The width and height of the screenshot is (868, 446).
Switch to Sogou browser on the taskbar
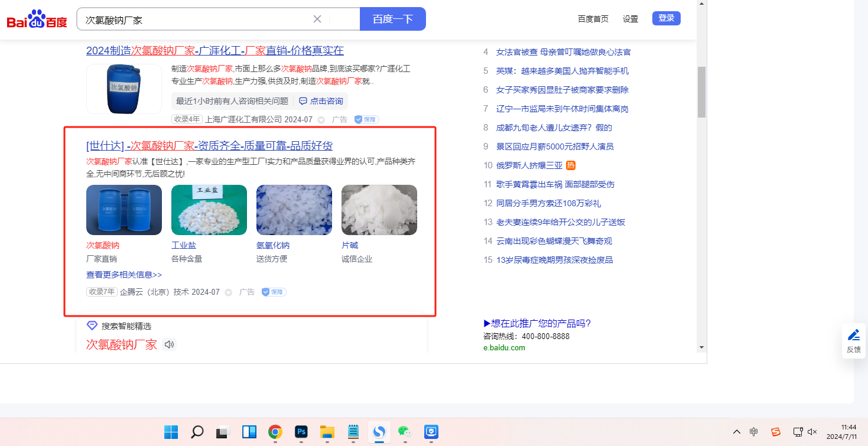379,432
